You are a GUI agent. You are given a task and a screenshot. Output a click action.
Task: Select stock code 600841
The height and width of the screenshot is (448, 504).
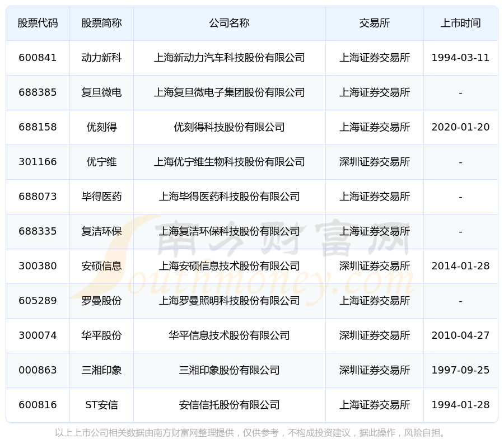(38, 58)
